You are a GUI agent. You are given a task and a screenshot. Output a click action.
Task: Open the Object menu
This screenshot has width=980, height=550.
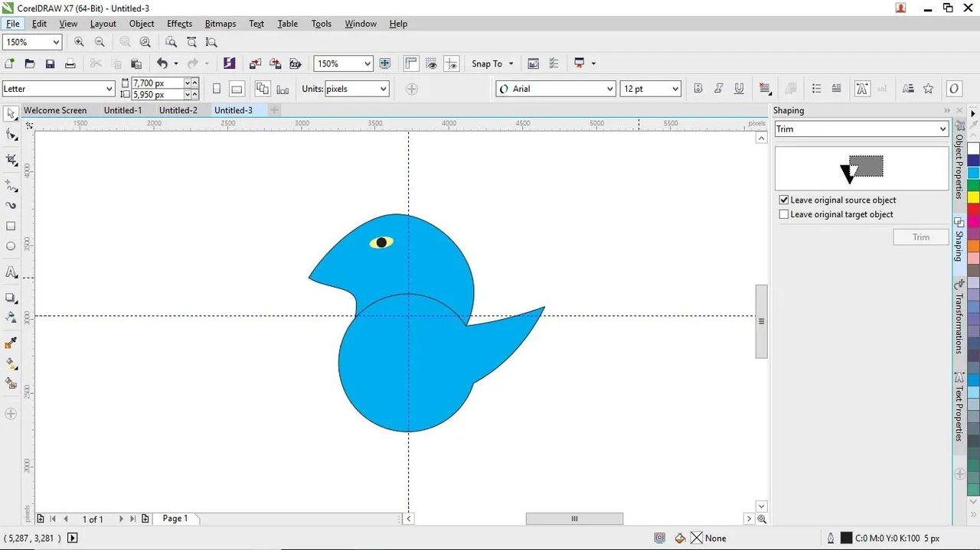142,24
